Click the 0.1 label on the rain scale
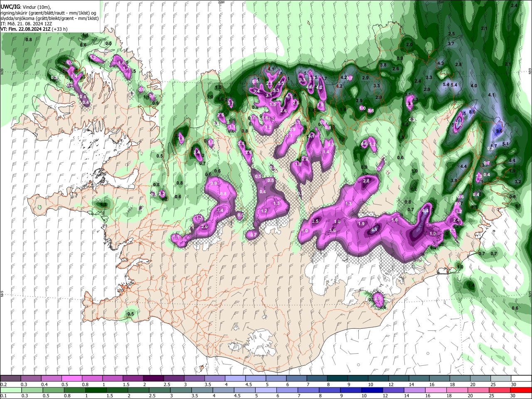 click(3, 396)
